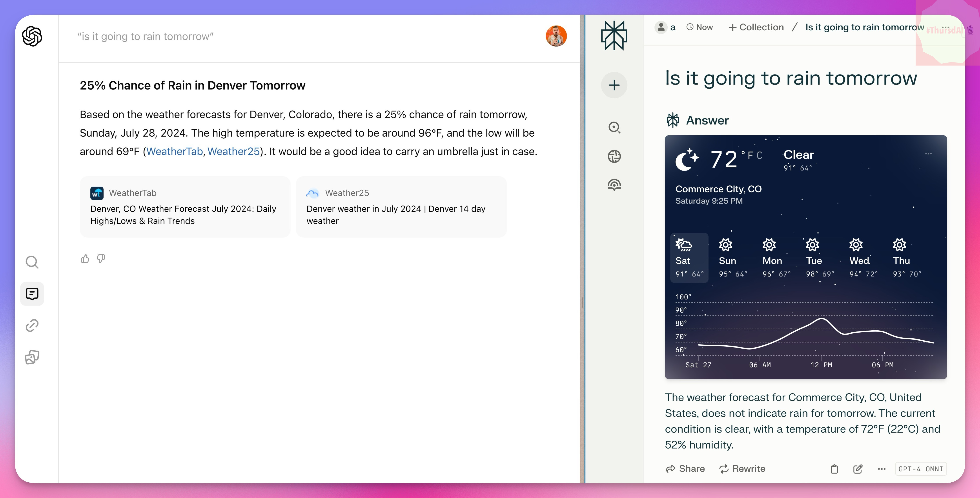Screen dimensions: 980x498
Task: Start new thread with plus button
Action: [x=614, y=85]
